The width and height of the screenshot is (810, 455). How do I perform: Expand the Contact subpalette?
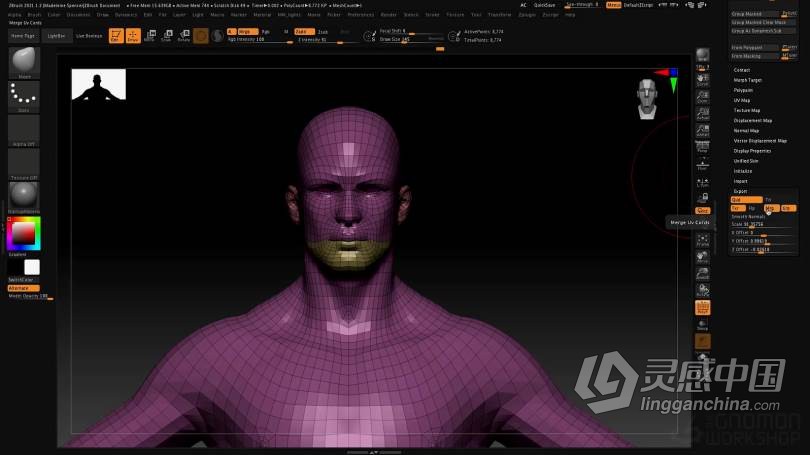[742, 70]
